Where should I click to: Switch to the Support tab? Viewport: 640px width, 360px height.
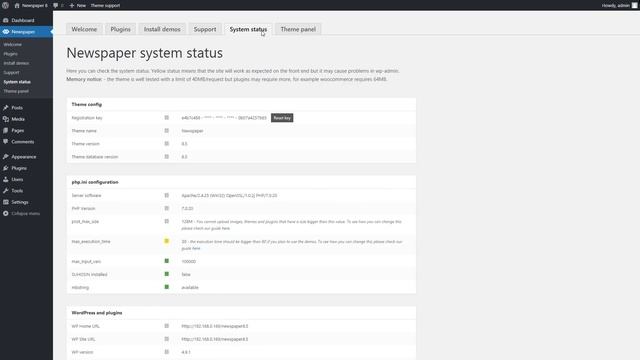pos(205,29)
